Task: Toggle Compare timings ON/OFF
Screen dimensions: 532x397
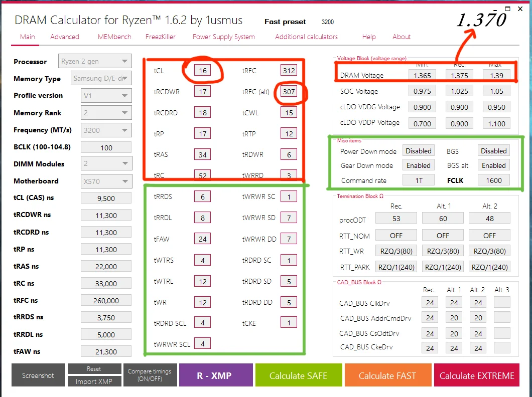Action: (x=150, y=375)
